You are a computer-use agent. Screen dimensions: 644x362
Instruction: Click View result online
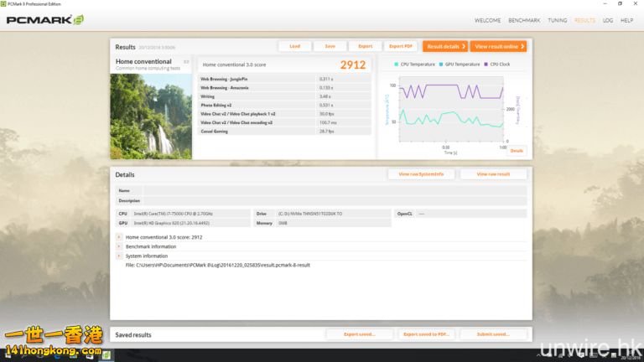click(499, 46)
